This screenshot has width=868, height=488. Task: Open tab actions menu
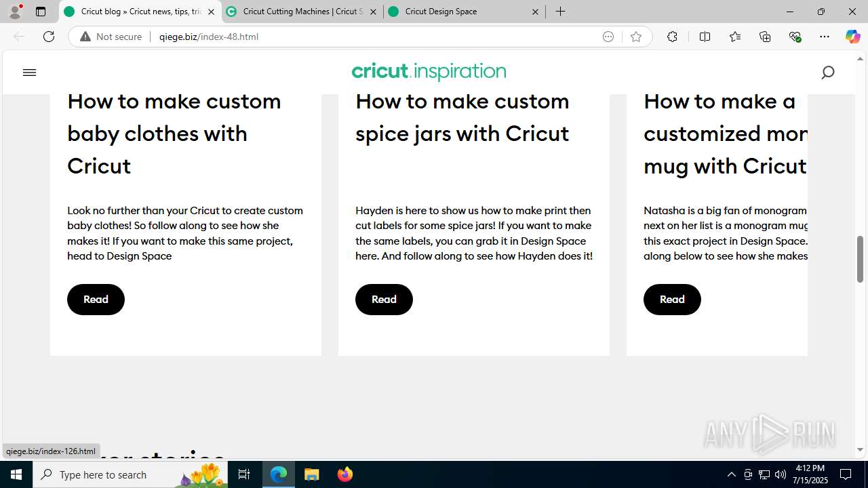(41, 12)
